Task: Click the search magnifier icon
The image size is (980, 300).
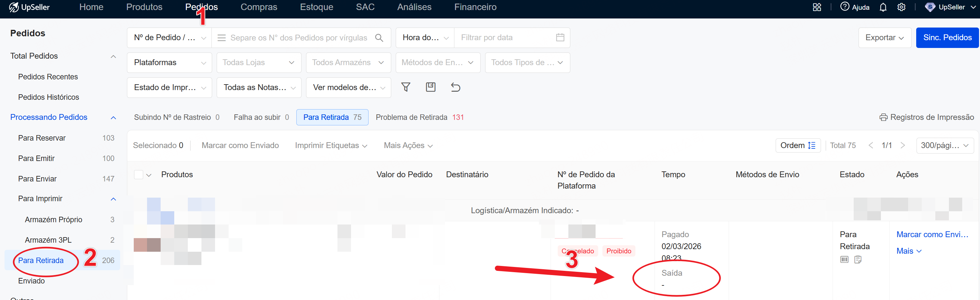Action: [379, 38]
